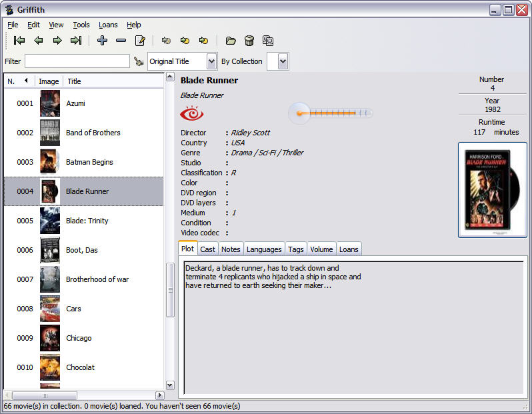Screen dimensions: 532x414
Task: Click the plot description text box
Action: [x=353, y=327]
